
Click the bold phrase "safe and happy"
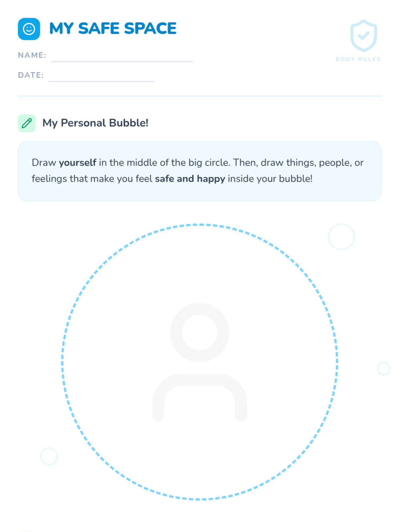click(x=190, y=179)
